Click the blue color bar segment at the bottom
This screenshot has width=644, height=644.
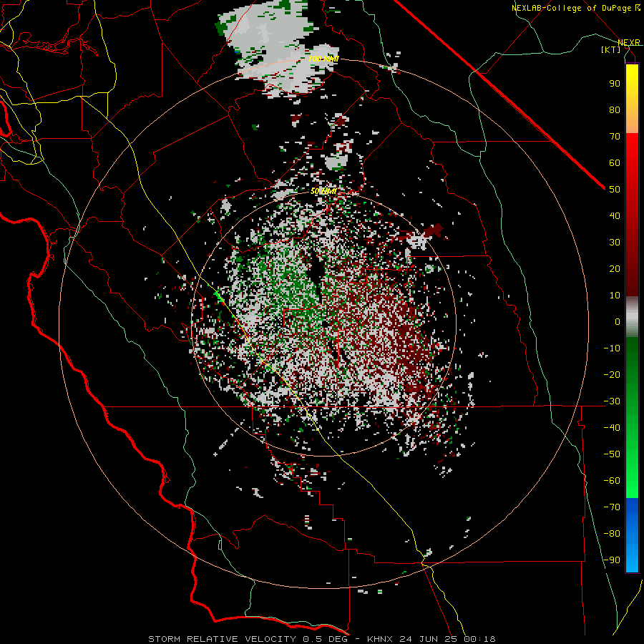632,535
